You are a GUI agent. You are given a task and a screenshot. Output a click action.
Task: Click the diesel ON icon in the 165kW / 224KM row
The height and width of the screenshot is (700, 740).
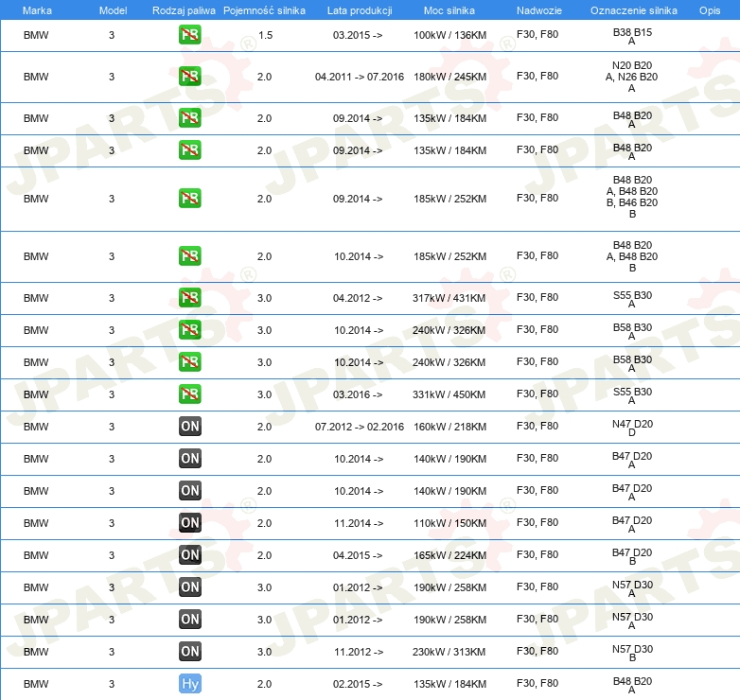point(189,555)
